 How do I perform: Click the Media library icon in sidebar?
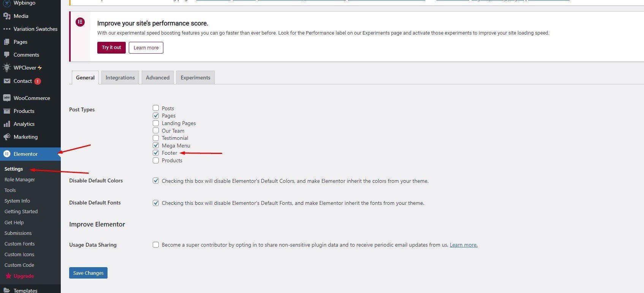7,16
